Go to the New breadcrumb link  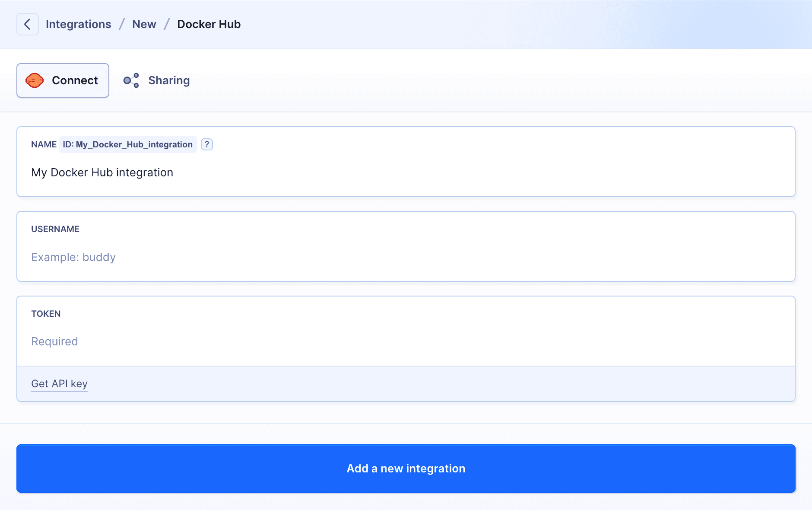coord(144,24)
